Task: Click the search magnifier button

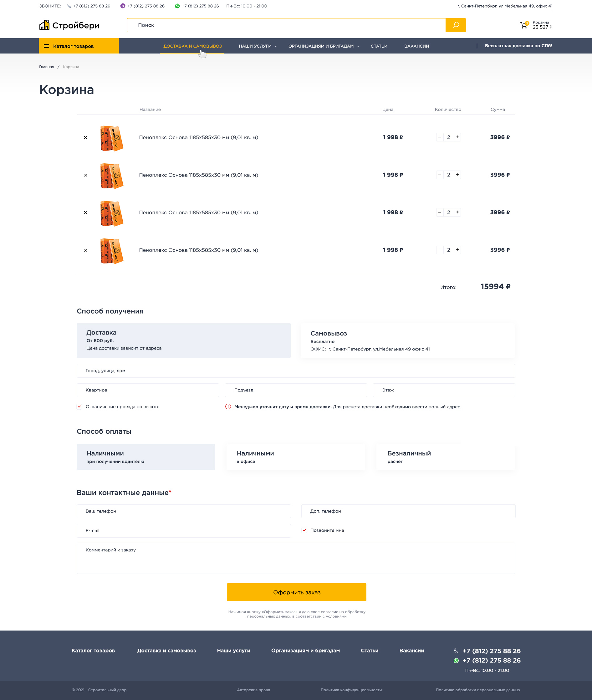Action: (455, 25)
